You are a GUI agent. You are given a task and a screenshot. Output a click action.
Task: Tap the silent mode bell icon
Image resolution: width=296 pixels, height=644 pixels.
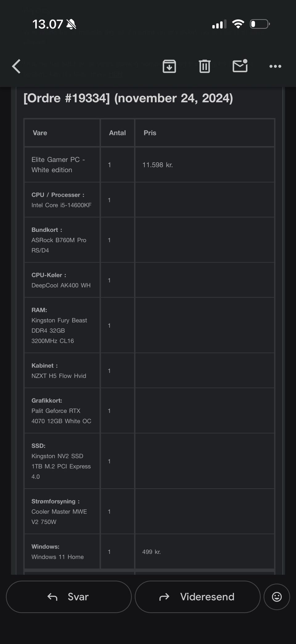71,24
